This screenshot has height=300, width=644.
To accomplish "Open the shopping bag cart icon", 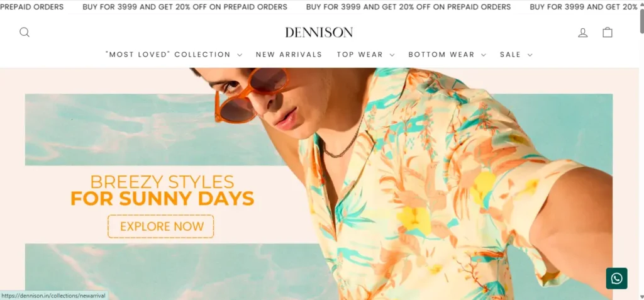I will pos(608,32).
